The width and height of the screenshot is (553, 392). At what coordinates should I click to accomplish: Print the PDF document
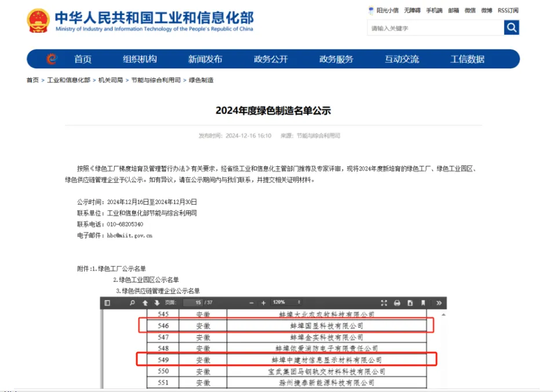click(397, 303)
